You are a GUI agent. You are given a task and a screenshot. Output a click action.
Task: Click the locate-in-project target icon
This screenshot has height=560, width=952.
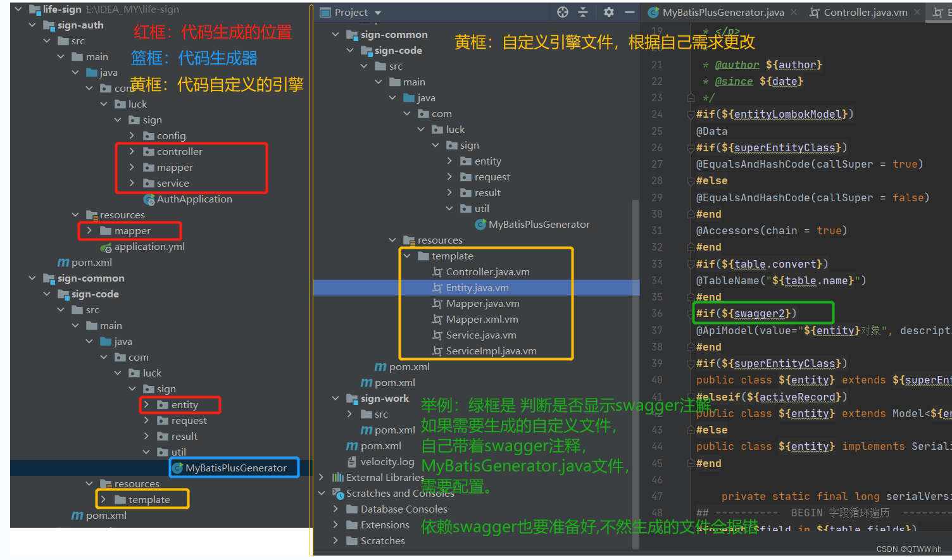(x=562, y=12)
